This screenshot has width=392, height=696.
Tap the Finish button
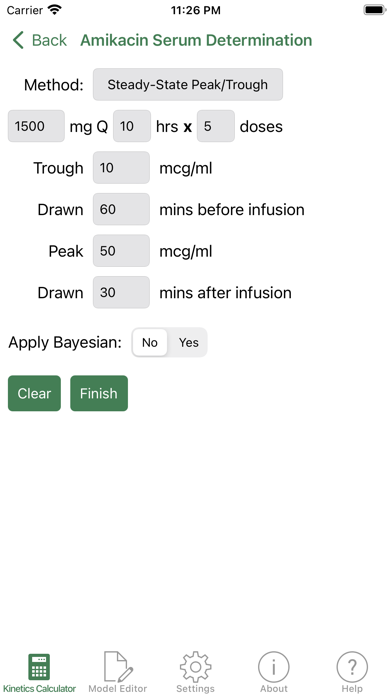click(x=99, y=393)
